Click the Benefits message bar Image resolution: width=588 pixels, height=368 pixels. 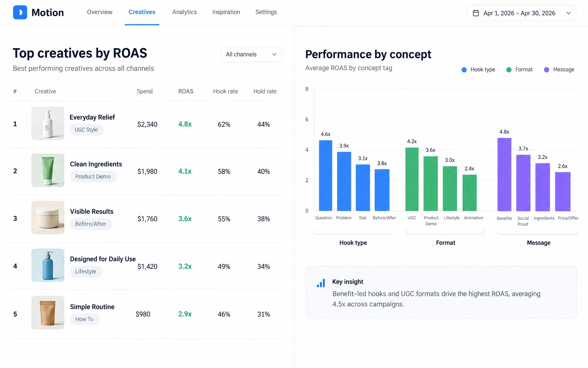[x=504, y=174]
